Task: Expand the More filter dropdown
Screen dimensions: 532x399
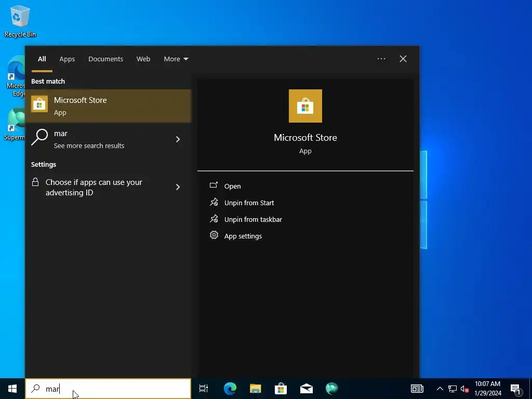Action: click(176, 59)
